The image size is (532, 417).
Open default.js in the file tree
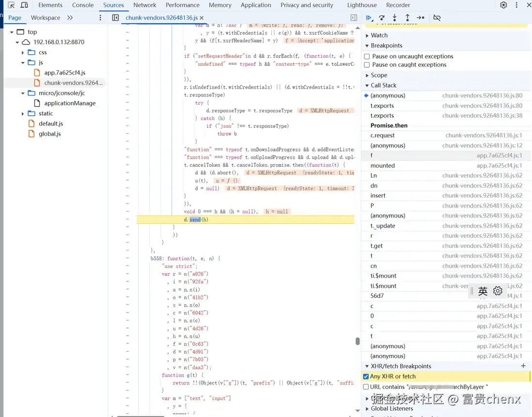51,124
